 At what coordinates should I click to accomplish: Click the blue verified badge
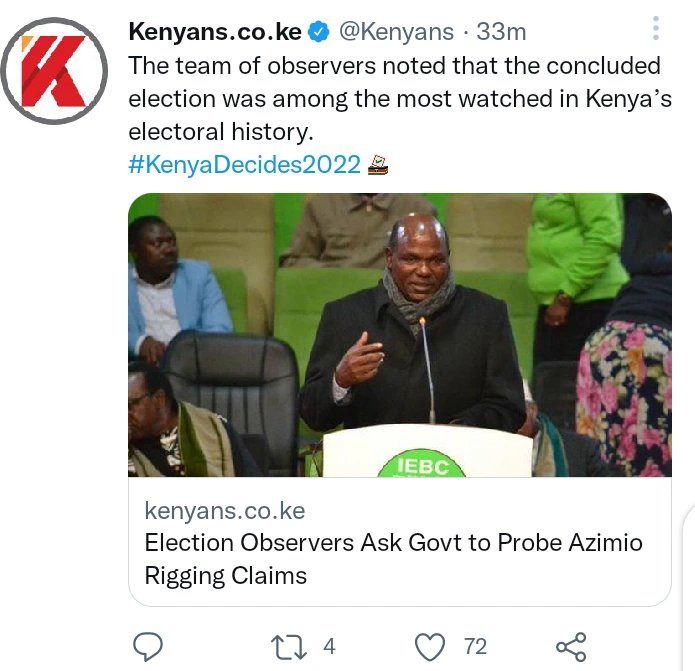pyautogui.click(x=319, y=32)
